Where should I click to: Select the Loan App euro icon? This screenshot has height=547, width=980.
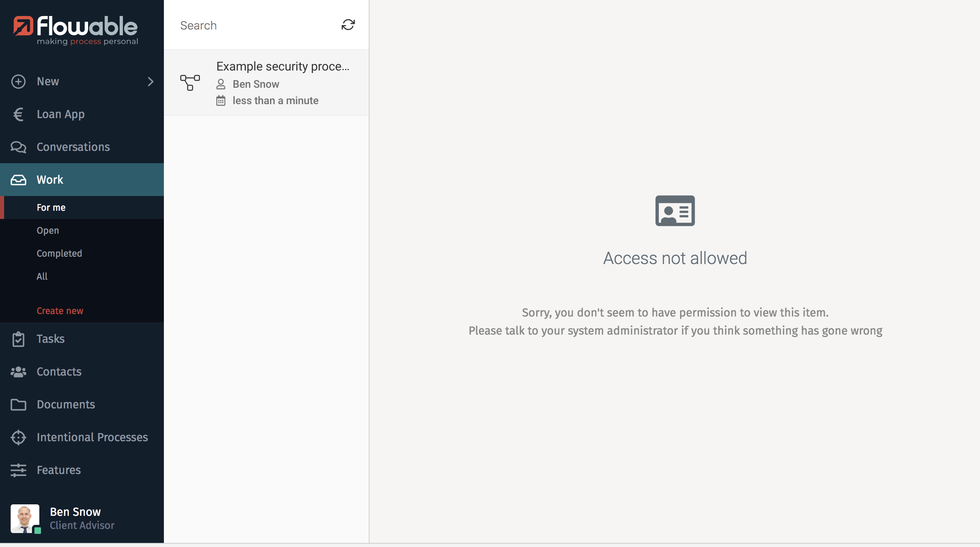[x=18, y=114]
